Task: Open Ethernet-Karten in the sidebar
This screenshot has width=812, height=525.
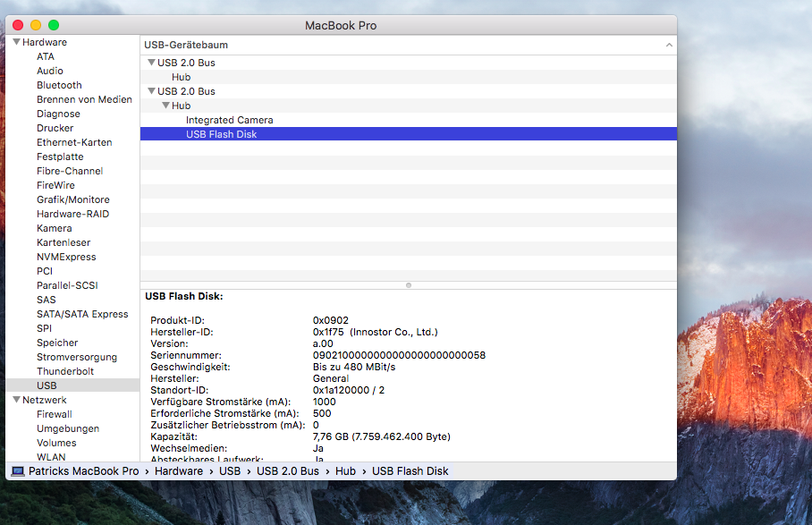Action: click(x=74, y=142)
